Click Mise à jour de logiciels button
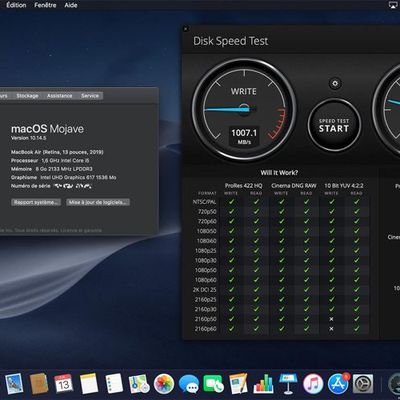The width and height of the screenshot is (400, 400). click(x=98, y=202)
